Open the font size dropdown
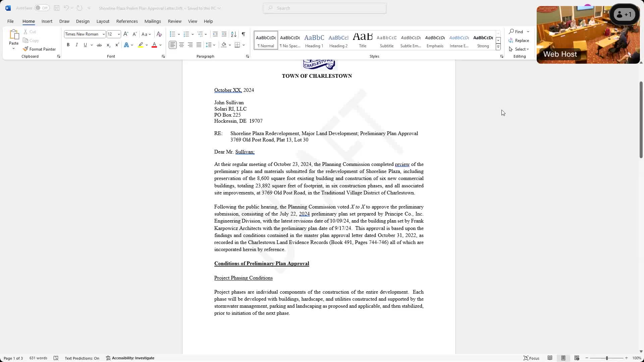The width and height of the screenshot is (644, 362). point(118,34)
